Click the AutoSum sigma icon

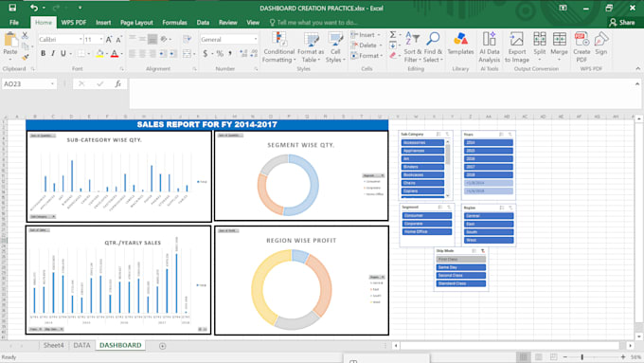tap(393, 35)
